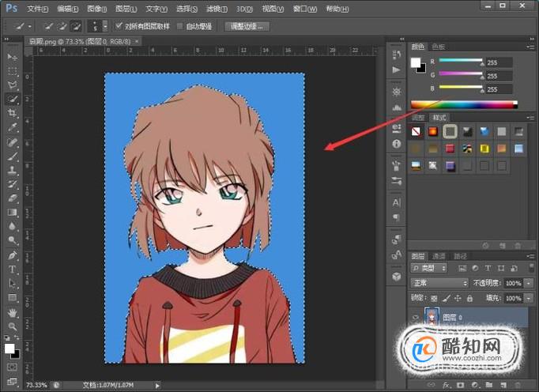The width and height of the screenshot is (539, 392).
Task: Select the Move tool
Action: coord(13,57)
